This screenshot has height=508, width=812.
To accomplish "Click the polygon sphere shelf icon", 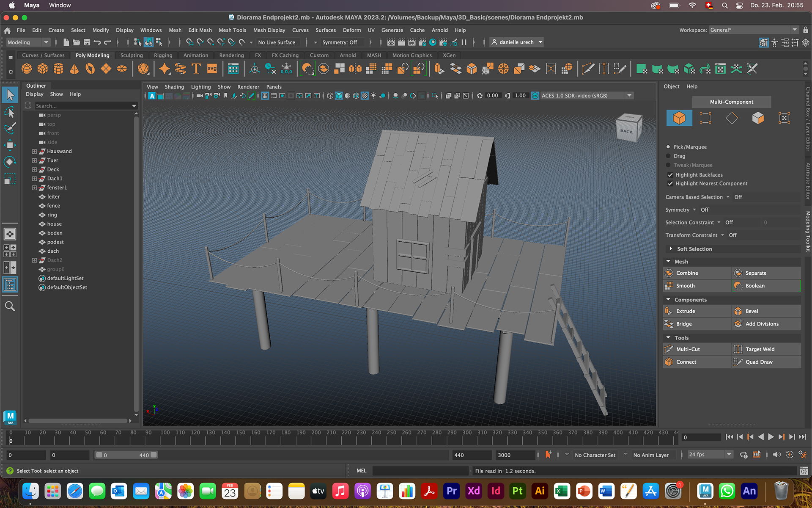I will click(27, 69).
